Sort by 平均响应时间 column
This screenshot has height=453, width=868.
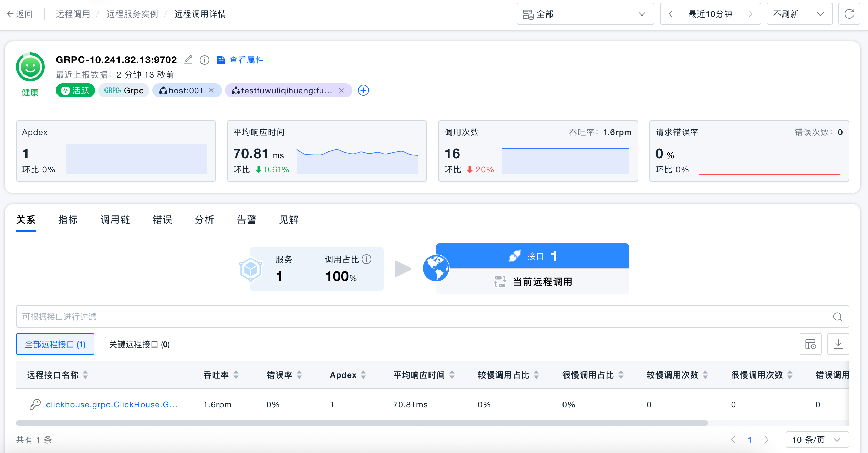(452, 375)
